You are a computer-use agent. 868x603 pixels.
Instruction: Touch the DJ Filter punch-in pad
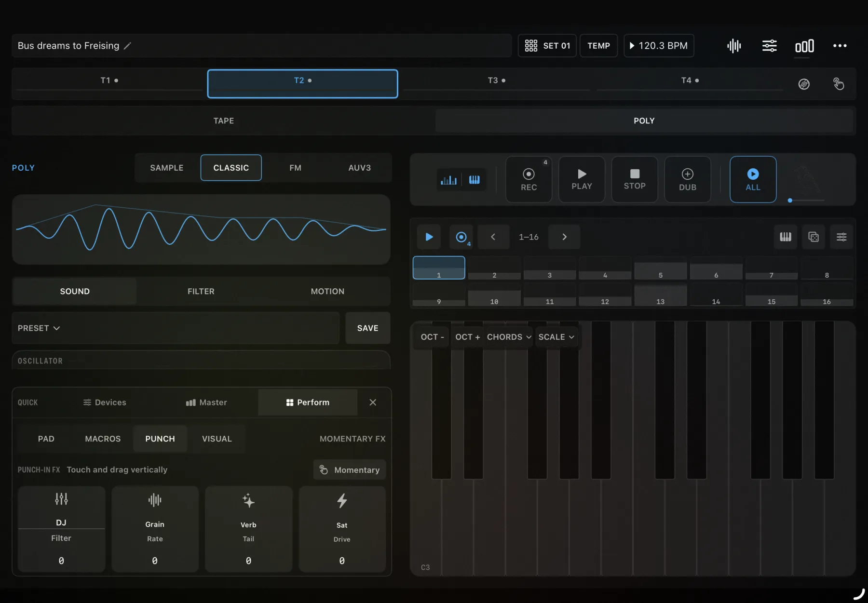pos(61,529)
